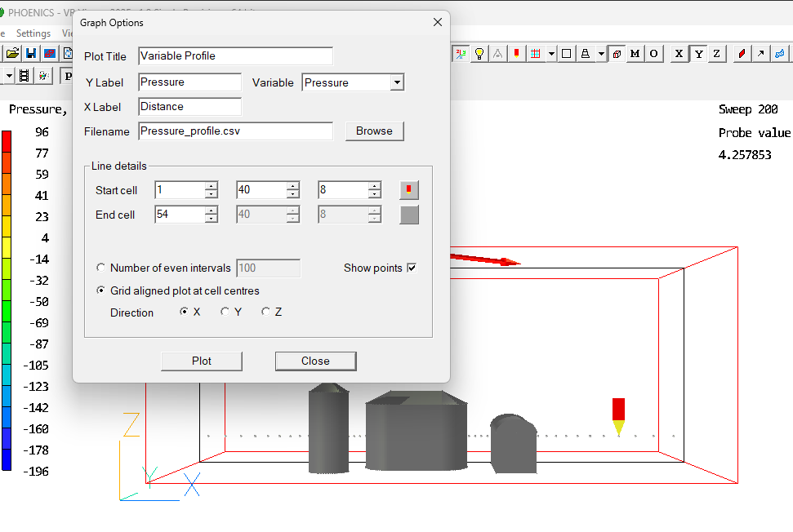
Task: Toggle the grid display icon
Action: [537, 53]
